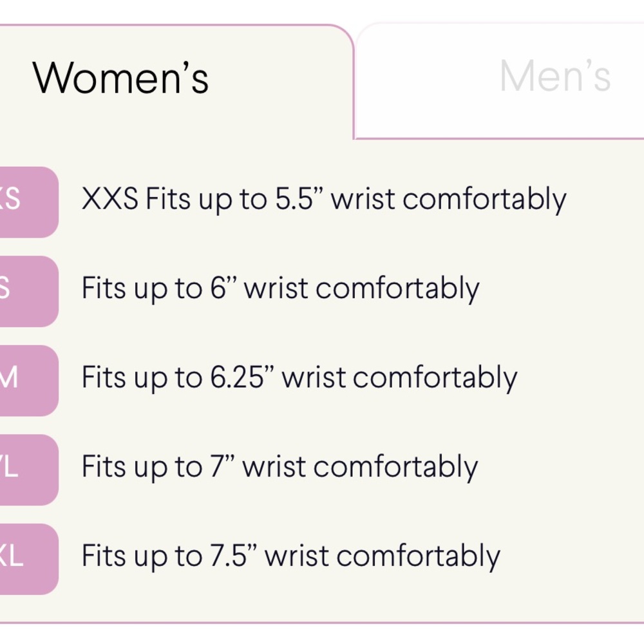Click the 'XXS' word in first description

[109, 200]
